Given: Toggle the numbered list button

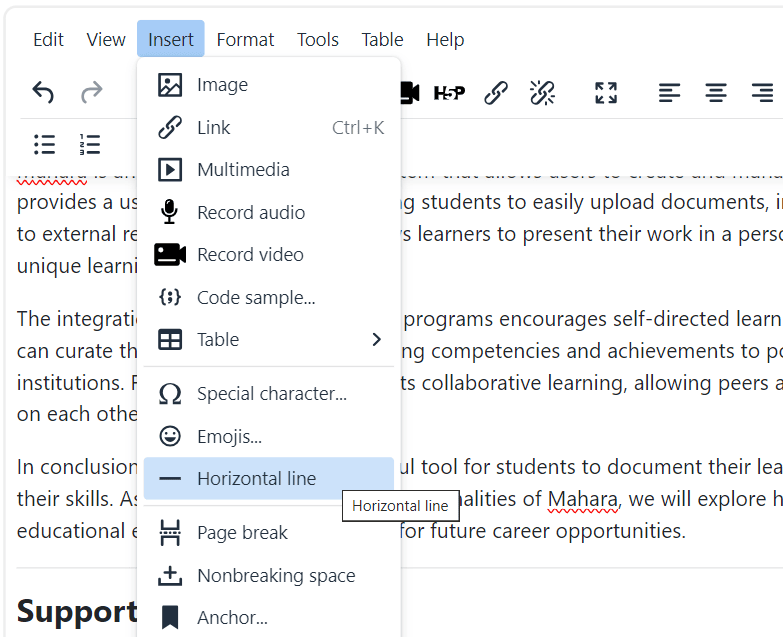Looking at the screenshot, I should (91, 144).
